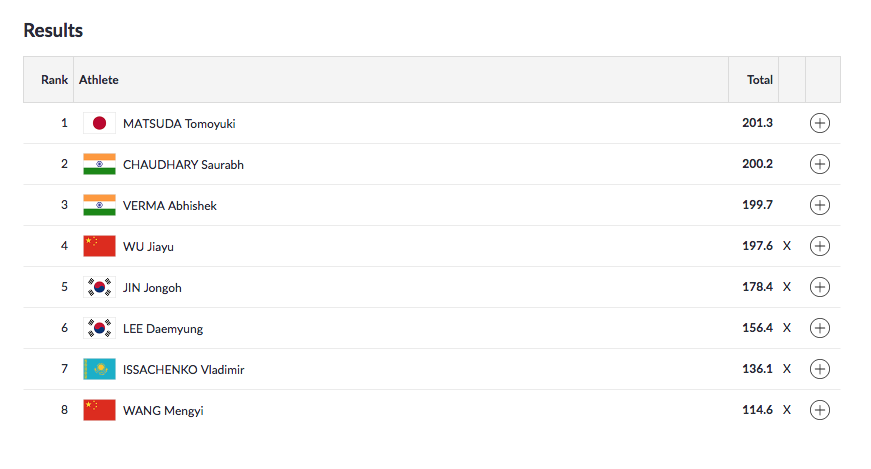Click the X marker beside 197.6
The width and height of the screenshot is (871, 469).
click(787, 246)
